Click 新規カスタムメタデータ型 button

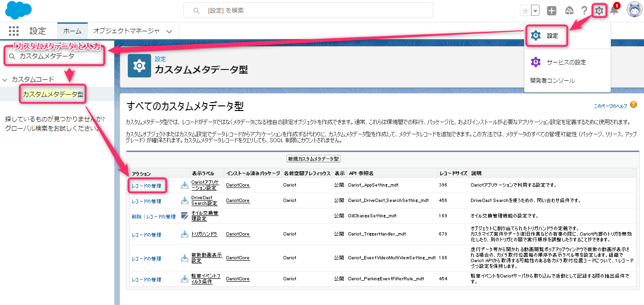[x=313, y=159]
